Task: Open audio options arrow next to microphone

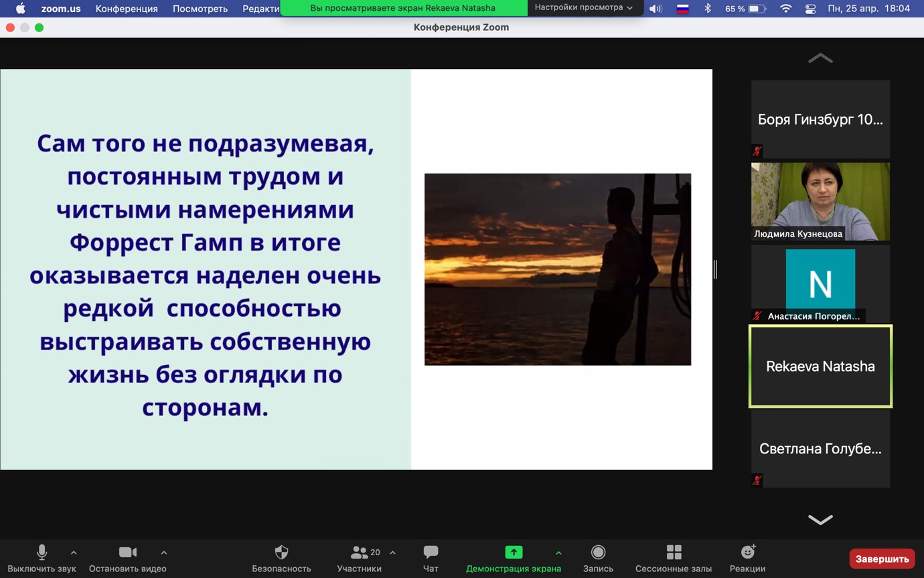Action: (x=74, y=553)
